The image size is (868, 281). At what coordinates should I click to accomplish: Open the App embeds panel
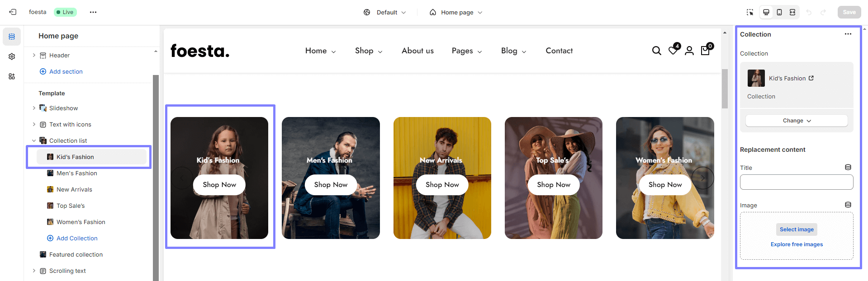(x=12, y=76)
